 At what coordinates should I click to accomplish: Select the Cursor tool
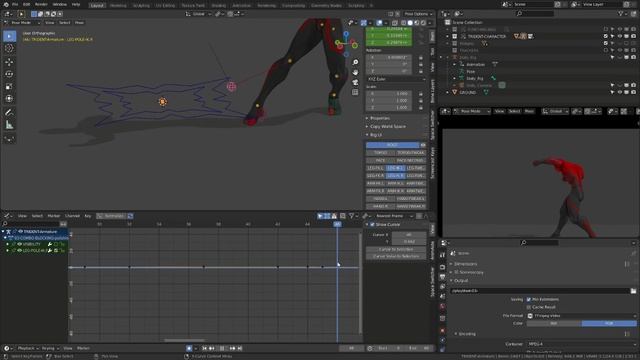point(9,48)
